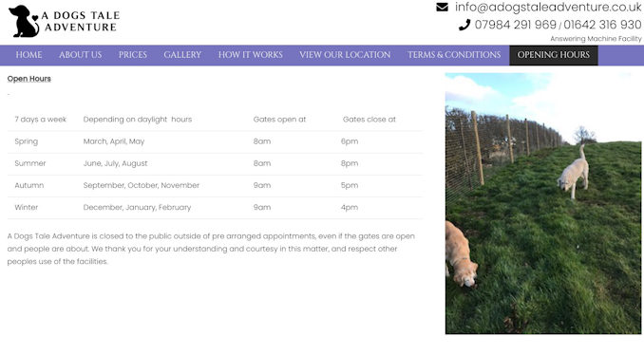Viewport: 644px width, 355px height.
Task: Click the black dog logo icon
Action: click(24, 21)
